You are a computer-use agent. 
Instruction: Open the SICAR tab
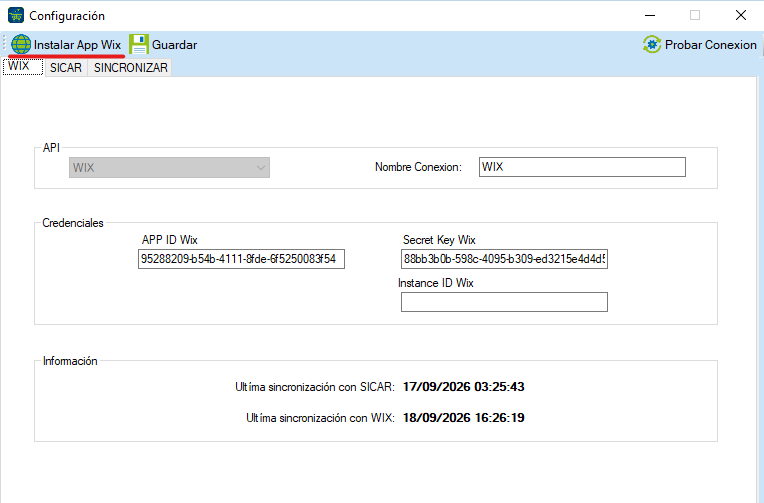point(66,68)
